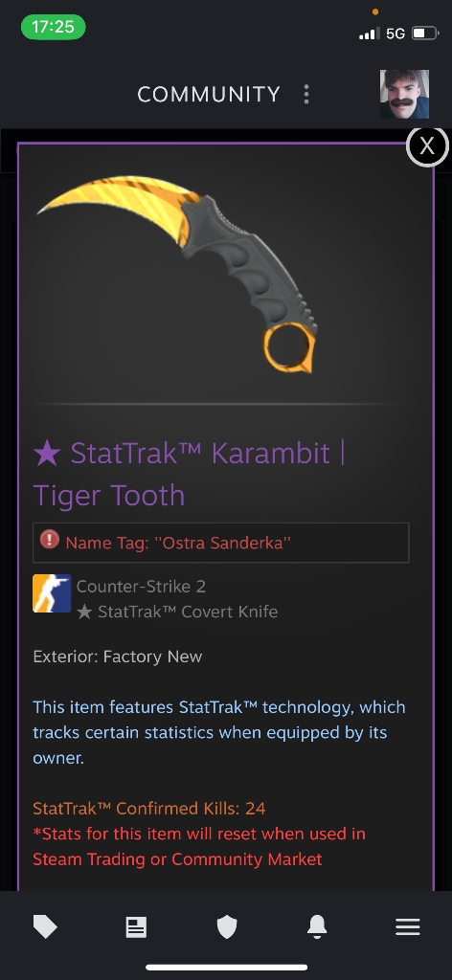Image resolution: width=452 pixels, height=980 pixels.
Task: Open the notifications bell
Action: pyautogui.click(x=317, y=926)
